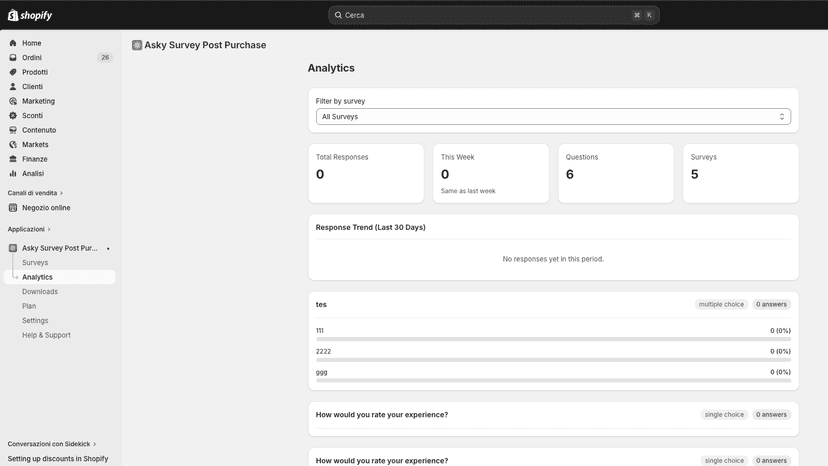Viewport: 828px width, 466px height.
Task: Click the search magnifier icon
Action: coord(338,15)
